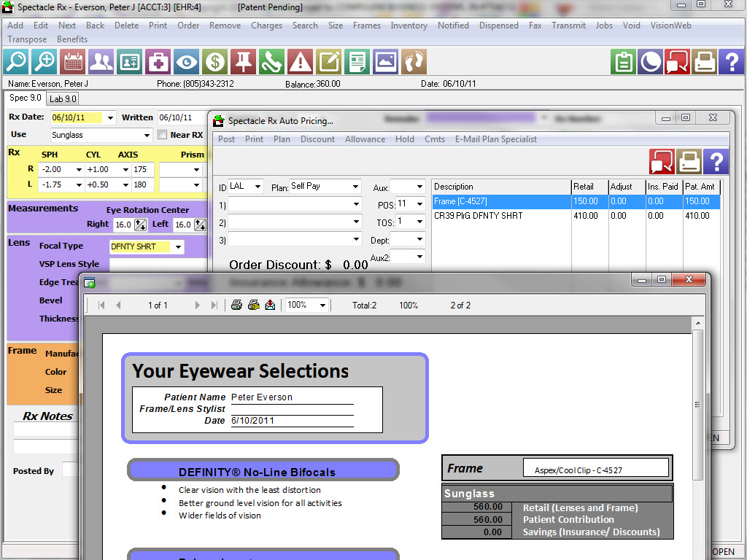The image size is (747, 560).
Task: Click the export email icon in report viewer
Action: 270,306
